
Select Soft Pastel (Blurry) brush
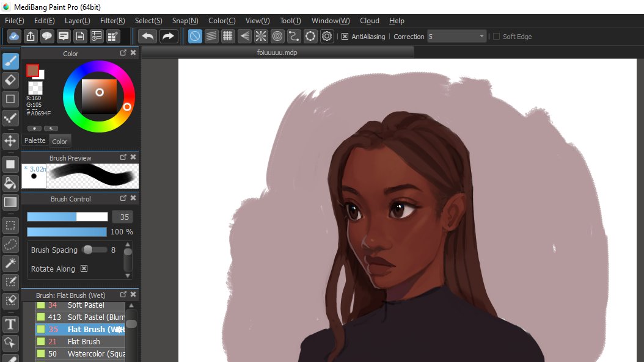point(80,317)
